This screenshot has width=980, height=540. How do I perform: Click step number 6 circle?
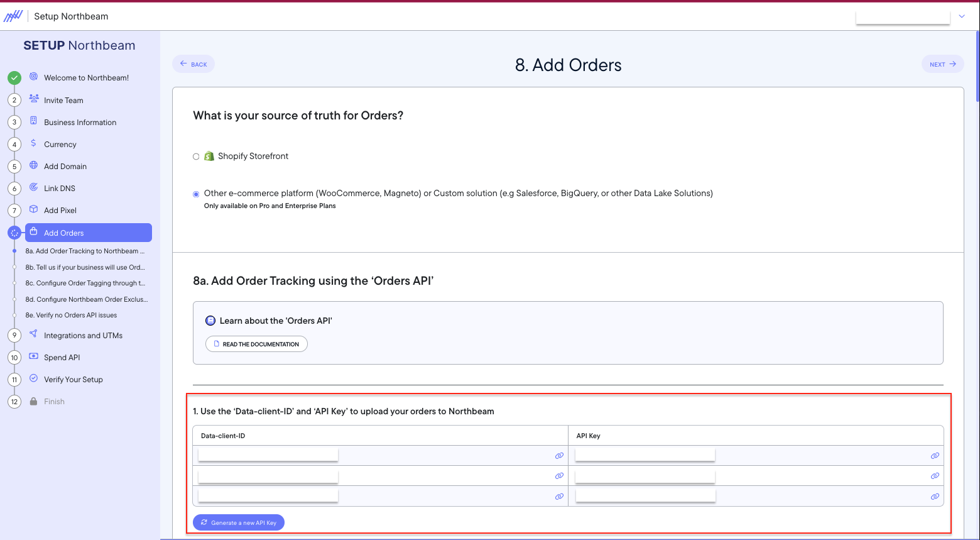(14, 189)
